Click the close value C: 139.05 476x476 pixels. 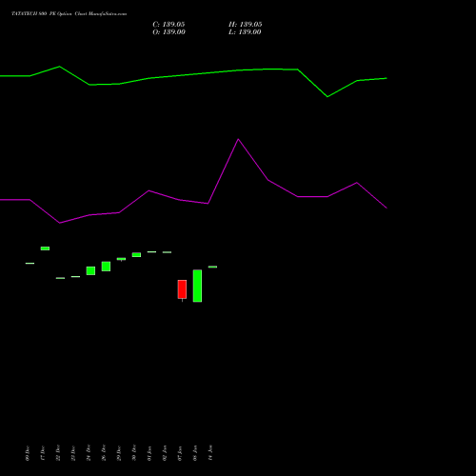(169, 25)
